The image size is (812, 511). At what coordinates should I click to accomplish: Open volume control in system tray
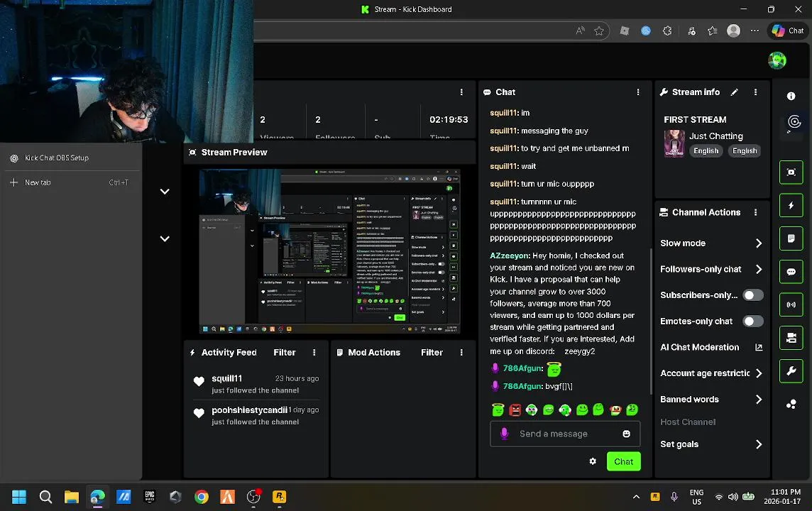[733, 497]
